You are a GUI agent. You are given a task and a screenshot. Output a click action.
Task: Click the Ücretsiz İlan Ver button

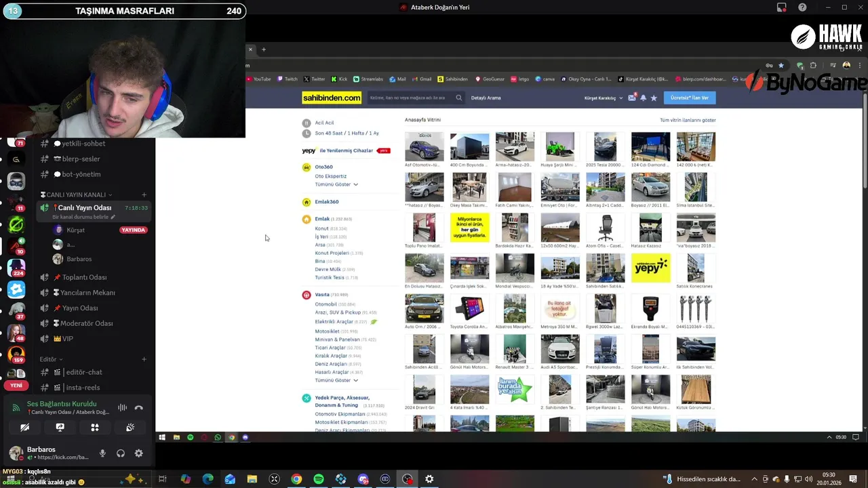click(690, 98)
